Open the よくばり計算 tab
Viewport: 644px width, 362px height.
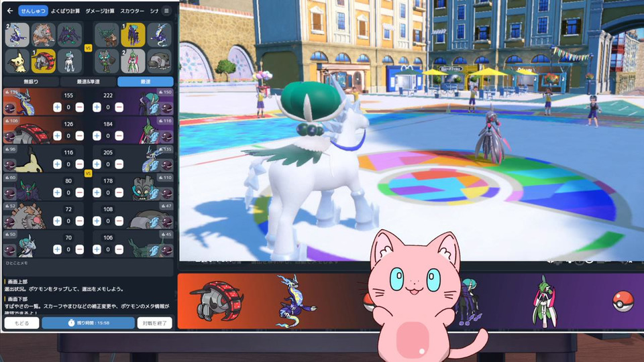click(65, 11)
